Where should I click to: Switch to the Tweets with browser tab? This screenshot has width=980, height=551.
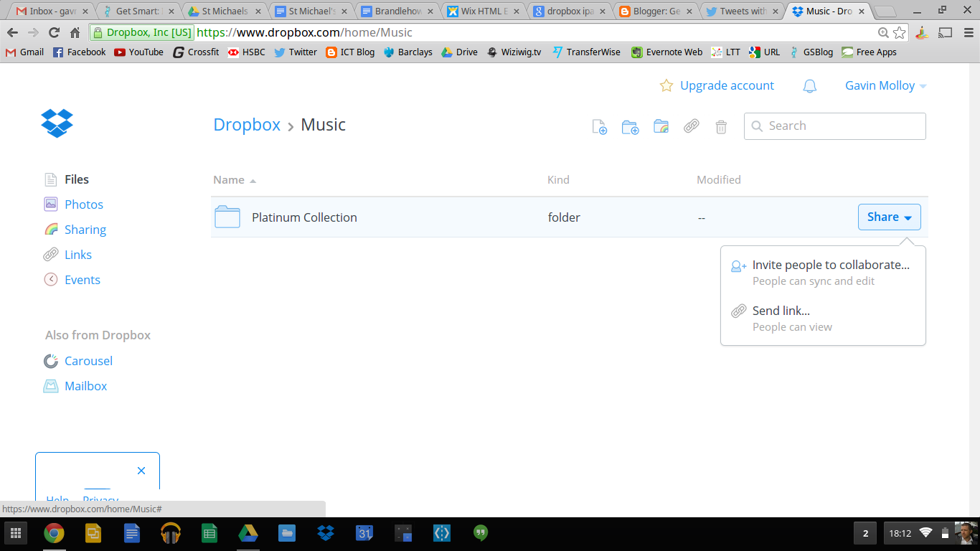point(741,11)
